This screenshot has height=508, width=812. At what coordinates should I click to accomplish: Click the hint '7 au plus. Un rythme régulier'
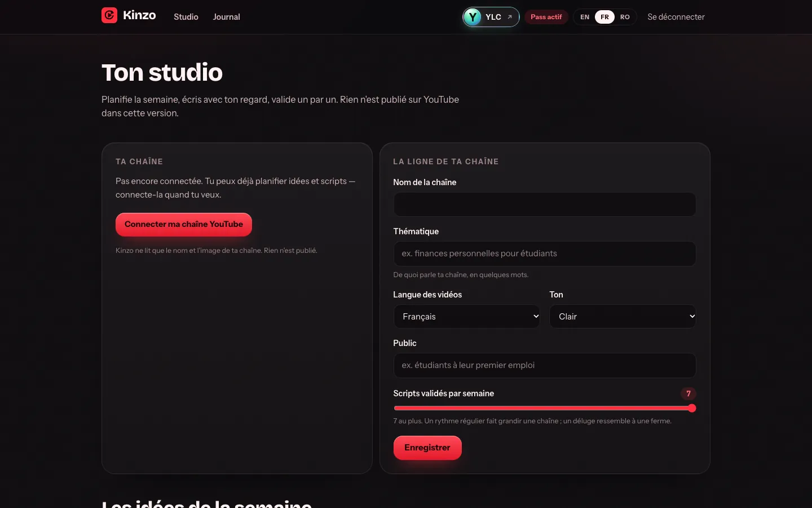pos(532,421)
